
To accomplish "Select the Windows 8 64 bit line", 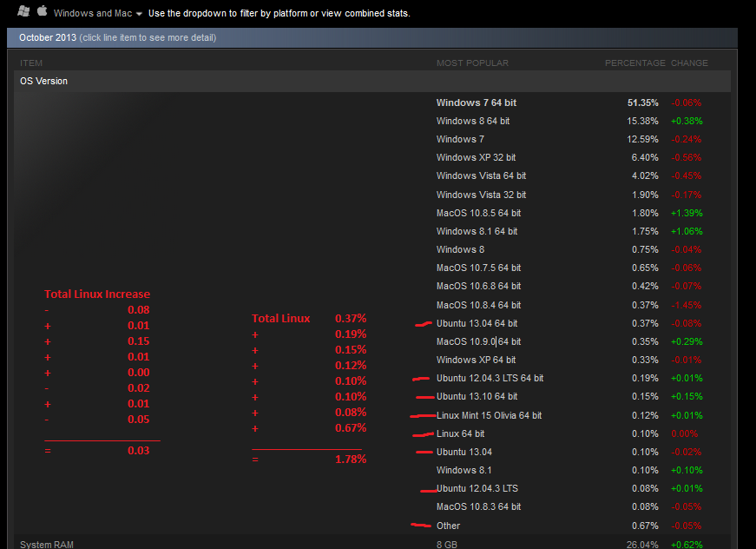I will tap(472, 121).
